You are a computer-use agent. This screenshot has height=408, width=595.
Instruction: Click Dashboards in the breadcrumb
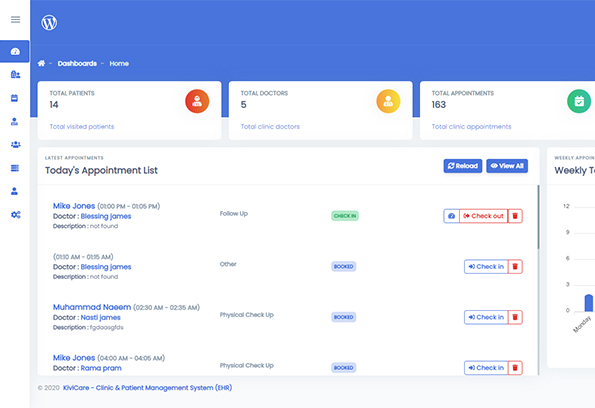point(77,63)
